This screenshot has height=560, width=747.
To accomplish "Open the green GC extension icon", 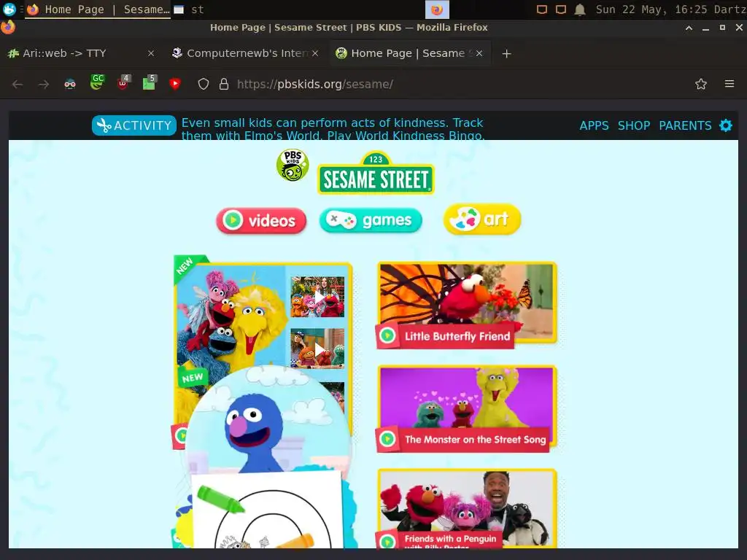I will 97,82.
